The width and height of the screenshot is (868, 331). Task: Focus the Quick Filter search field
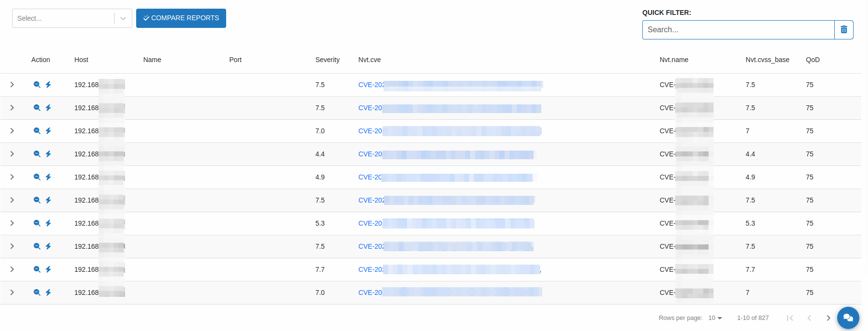coord(738,30)
